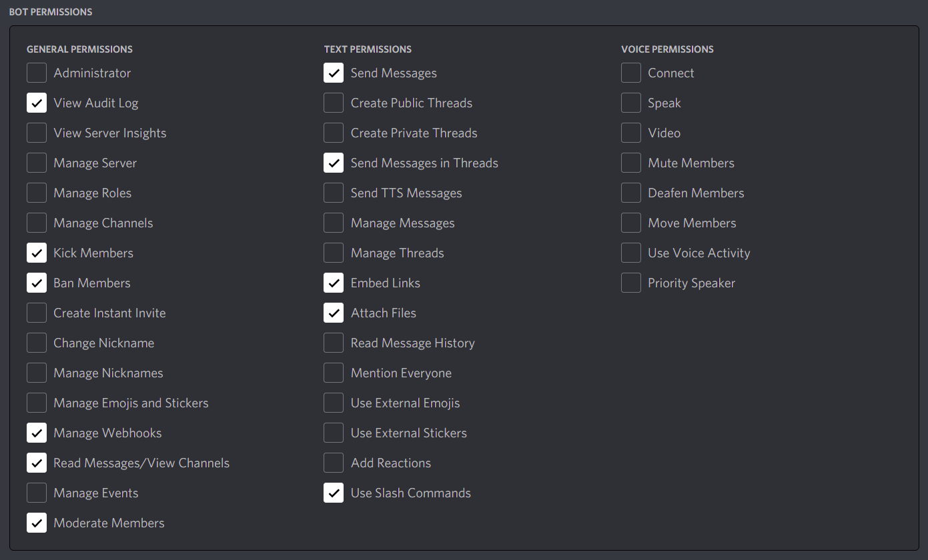Enable Read Message History checkbox
The width and height of the screenshot is (928, 560).
334,343
